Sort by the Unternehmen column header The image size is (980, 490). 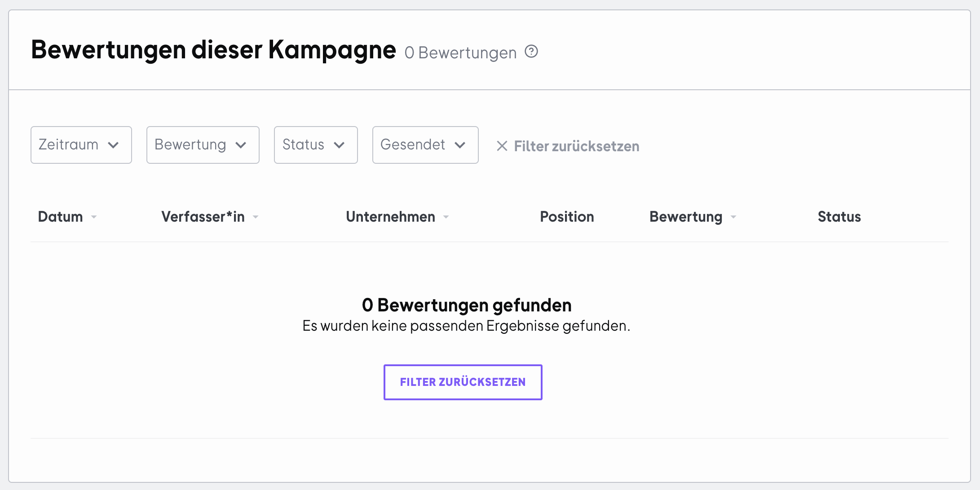pos(390,217)
